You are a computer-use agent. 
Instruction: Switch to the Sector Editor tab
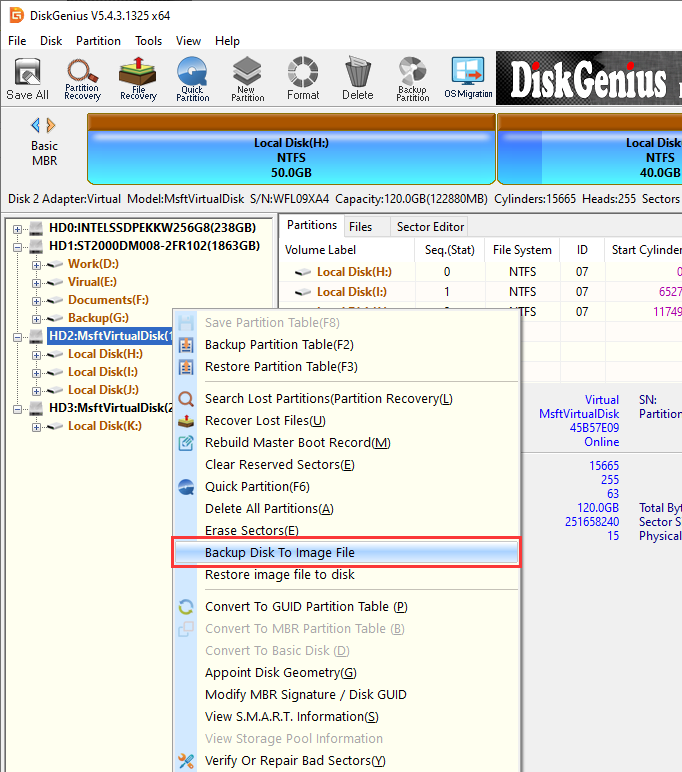tap(428, 227)
